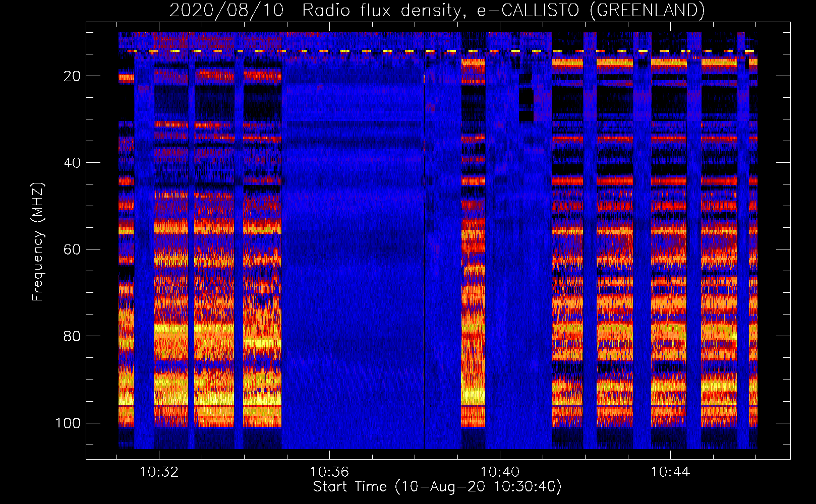
Task: Click the frequency tick label '100'
Action: [x=68, y=423]
